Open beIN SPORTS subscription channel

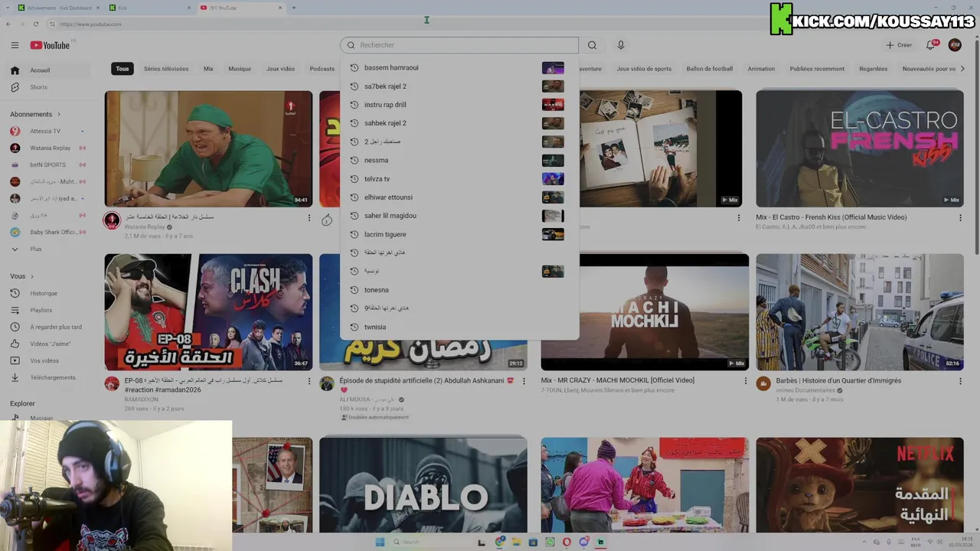[46, 165]
